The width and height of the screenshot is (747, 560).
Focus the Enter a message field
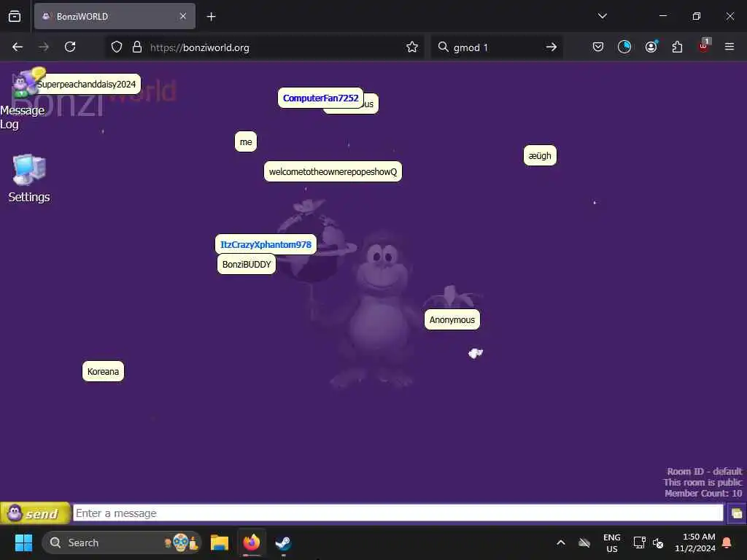[x=398, y=513]
